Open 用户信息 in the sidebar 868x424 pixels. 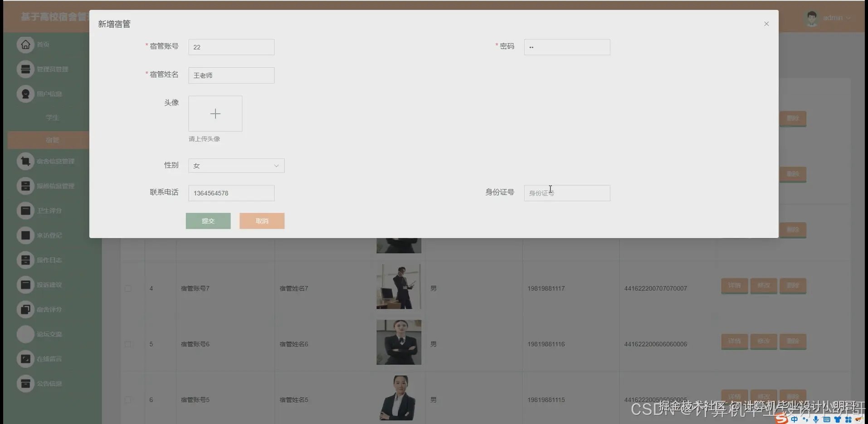[x=48, y=94]
